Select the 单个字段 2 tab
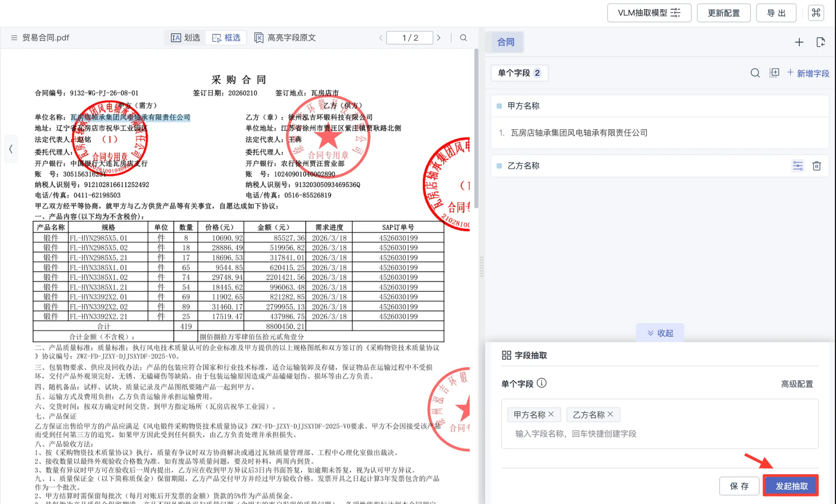The width and height of the screenshot is (836, 504). (x=519, y=73)
